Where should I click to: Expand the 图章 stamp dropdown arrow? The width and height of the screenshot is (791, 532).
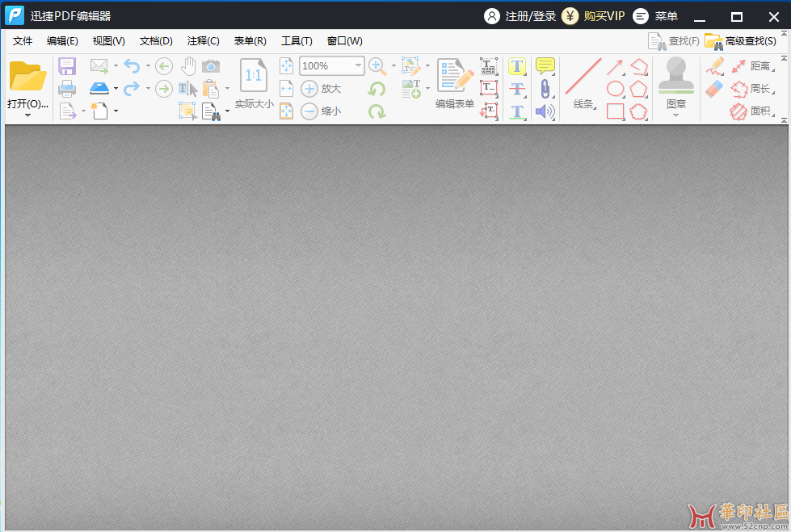[676, 115]
